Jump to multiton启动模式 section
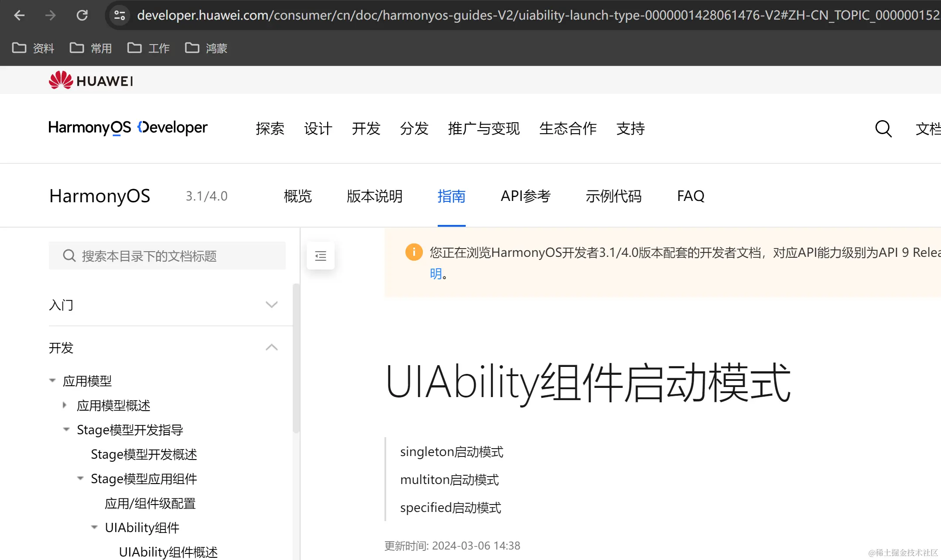The image size is (941, 560). pyautogui.click(x=450, y=480)
